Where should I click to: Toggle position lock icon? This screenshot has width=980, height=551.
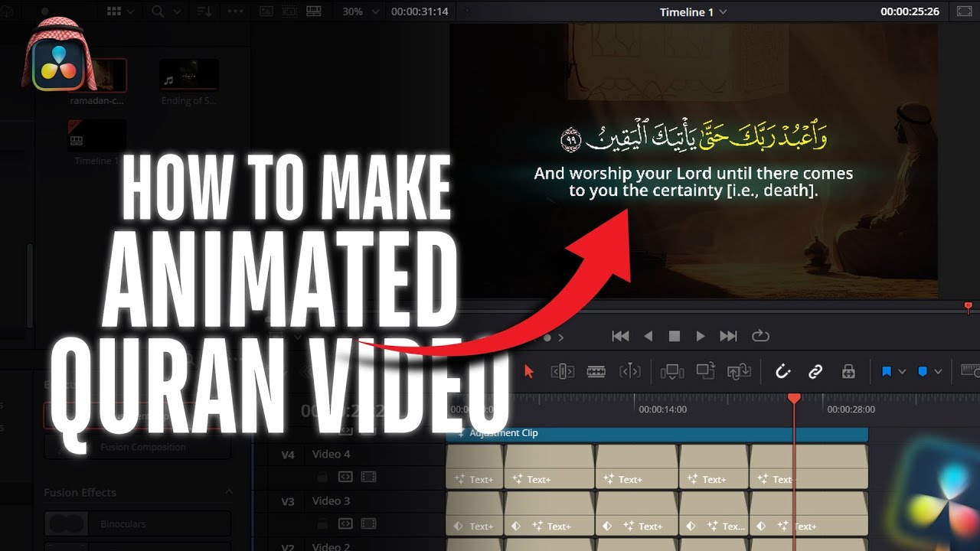click(848, 372)
